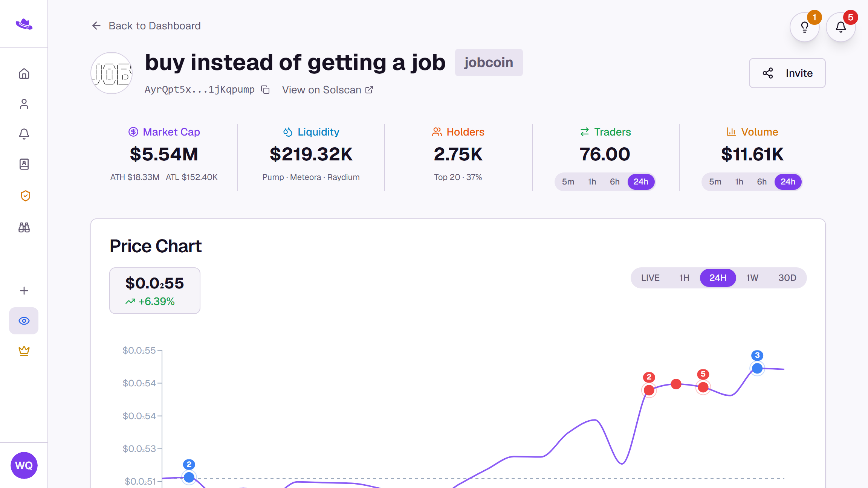Click the red chart marker labeled 2
The height and width of the screenshot is (488, 868).
[x=649, y=390]
